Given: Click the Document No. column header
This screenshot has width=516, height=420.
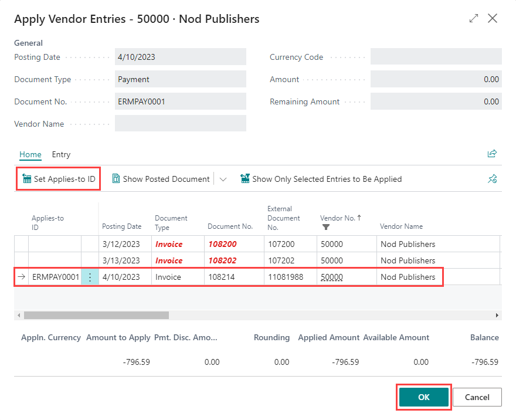Looking at the screenshot, I should tap(230, 226).
